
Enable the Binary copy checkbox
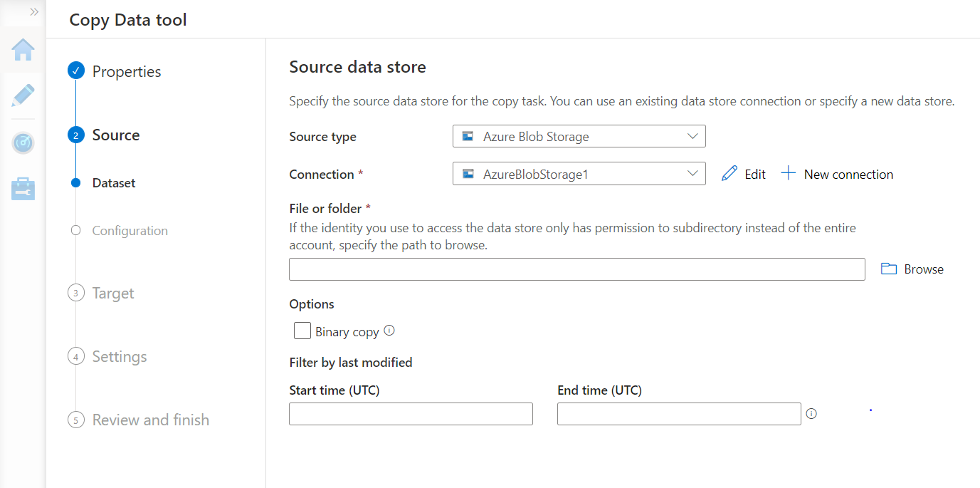pyautogui.click(x=302, y=331)
